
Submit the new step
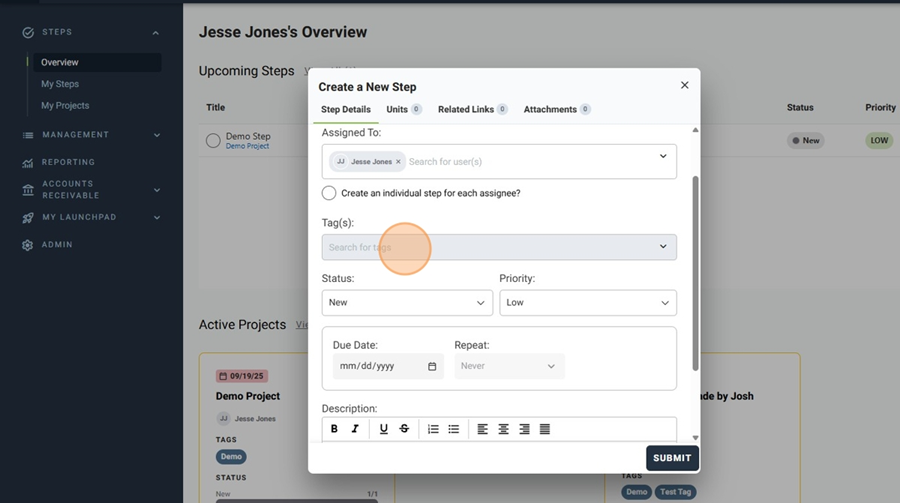tap(672, 458)
